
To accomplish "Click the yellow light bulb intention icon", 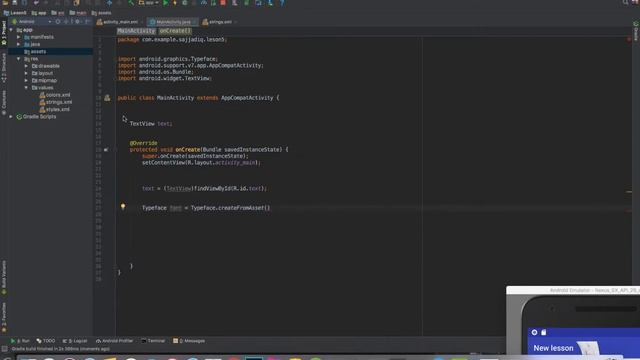I will [123, 207].
